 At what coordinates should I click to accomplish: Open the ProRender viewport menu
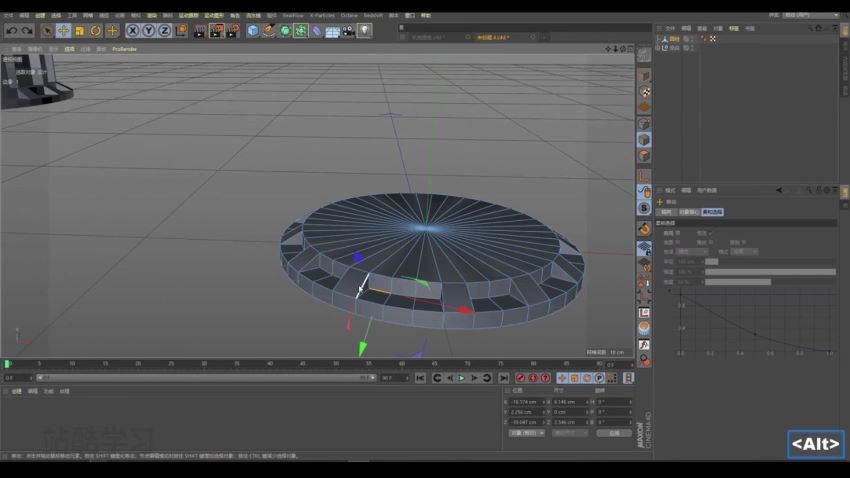[x=124, y=48]
